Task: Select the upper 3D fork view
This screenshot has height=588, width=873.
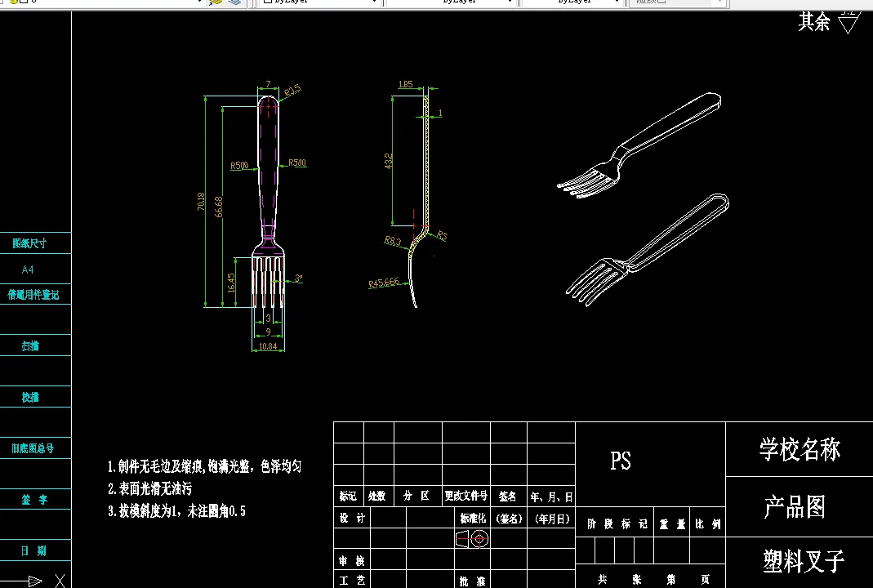Action: coord(639,145)
